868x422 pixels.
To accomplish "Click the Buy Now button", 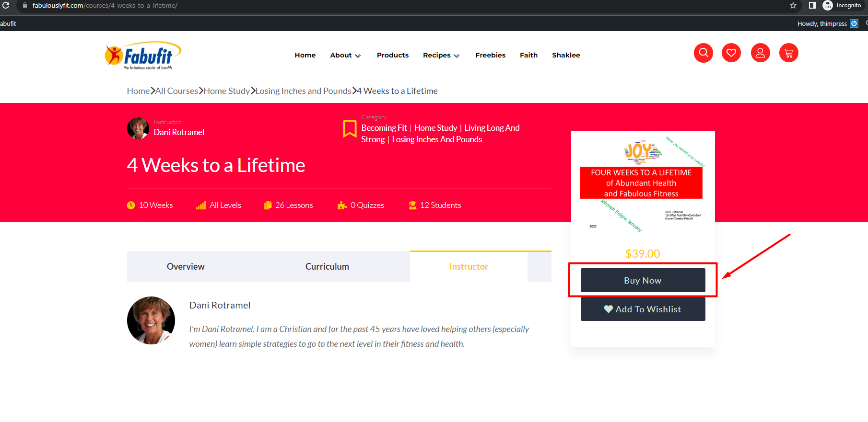I will coord(643,280).
